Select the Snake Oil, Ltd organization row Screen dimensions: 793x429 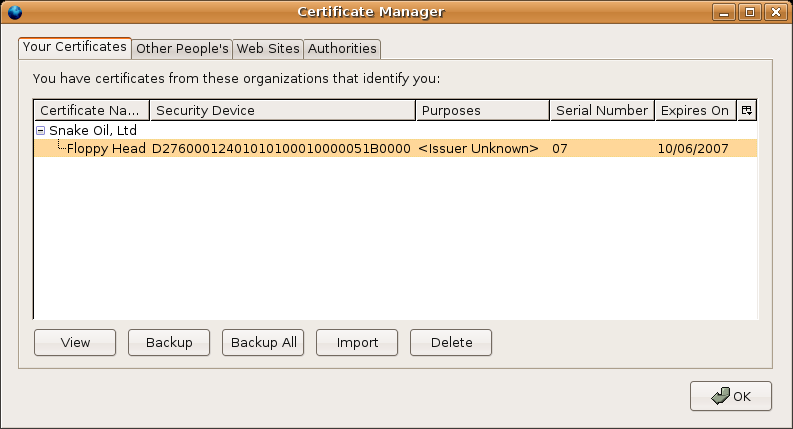(93, 130)
